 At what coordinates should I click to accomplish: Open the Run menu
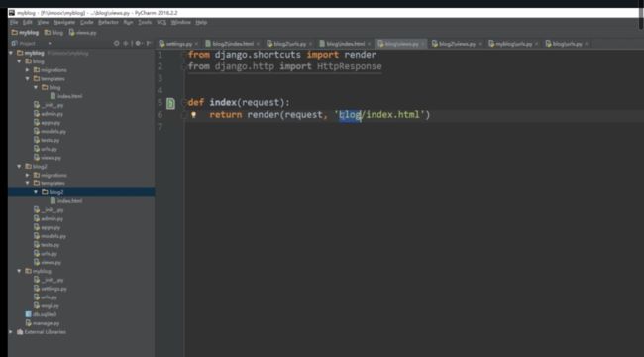(x=128, y=22)
